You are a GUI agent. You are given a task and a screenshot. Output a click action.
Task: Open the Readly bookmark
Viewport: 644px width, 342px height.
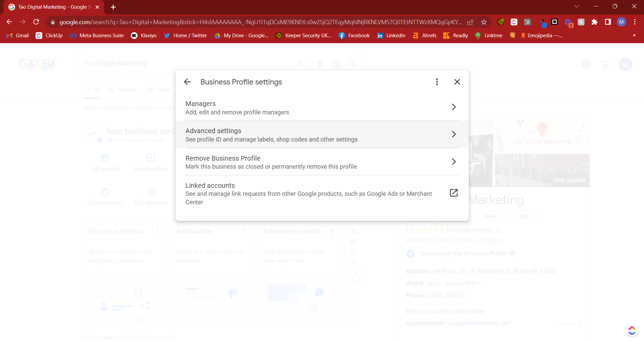pos(455,36)
